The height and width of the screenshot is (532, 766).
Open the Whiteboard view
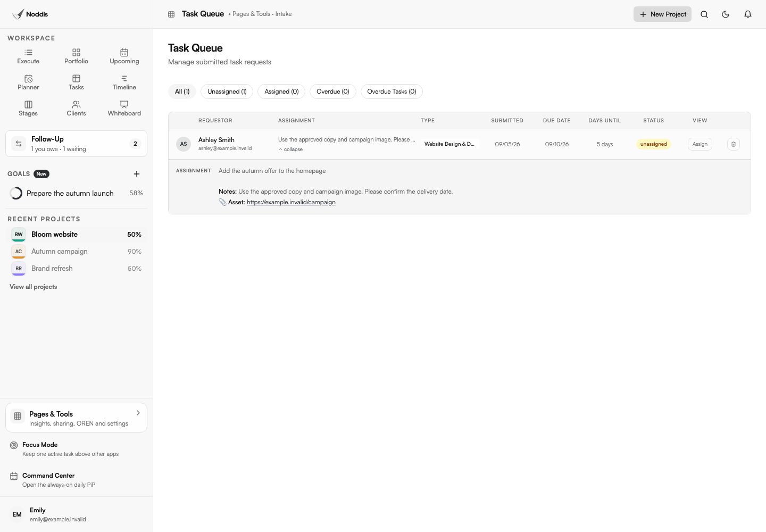click(124, 109)
